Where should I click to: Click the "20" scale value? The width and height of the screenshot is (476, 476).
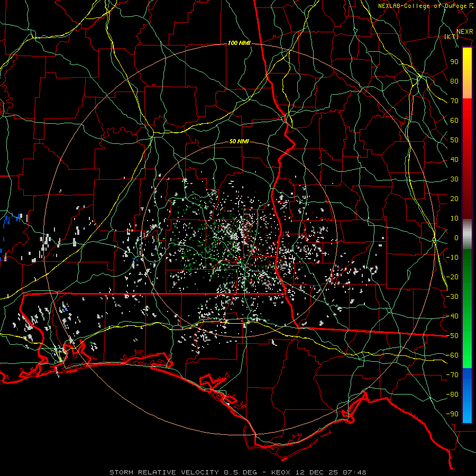click(454, 199)
